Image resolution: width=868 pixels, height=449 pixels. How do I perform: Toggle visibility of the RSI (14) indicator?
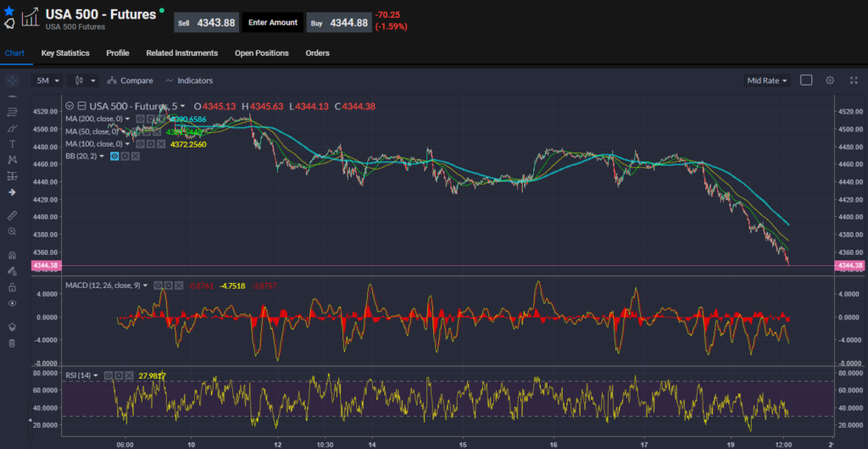click(108, 375)
